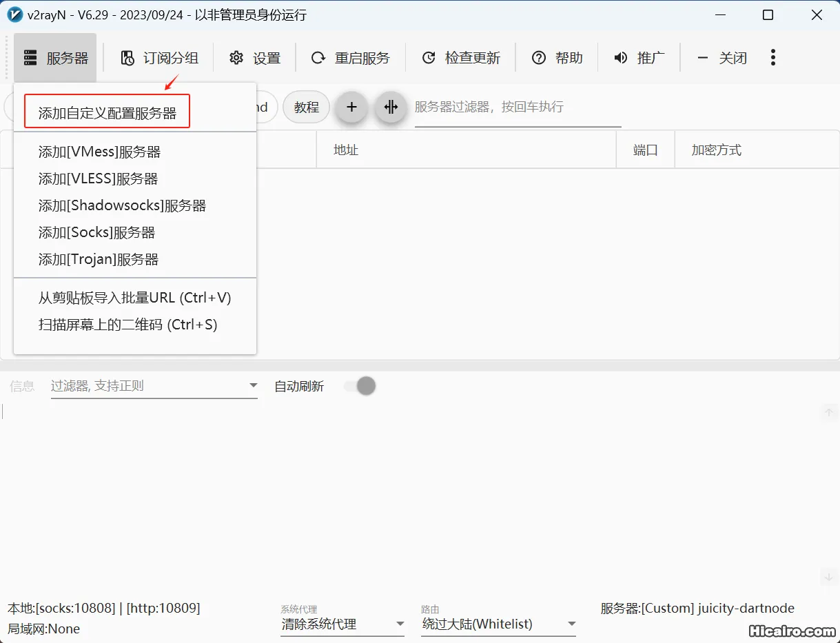840x643 pixels.
Task: Select 从剪贴板导入批量URL entry
Action: (135, 298)
